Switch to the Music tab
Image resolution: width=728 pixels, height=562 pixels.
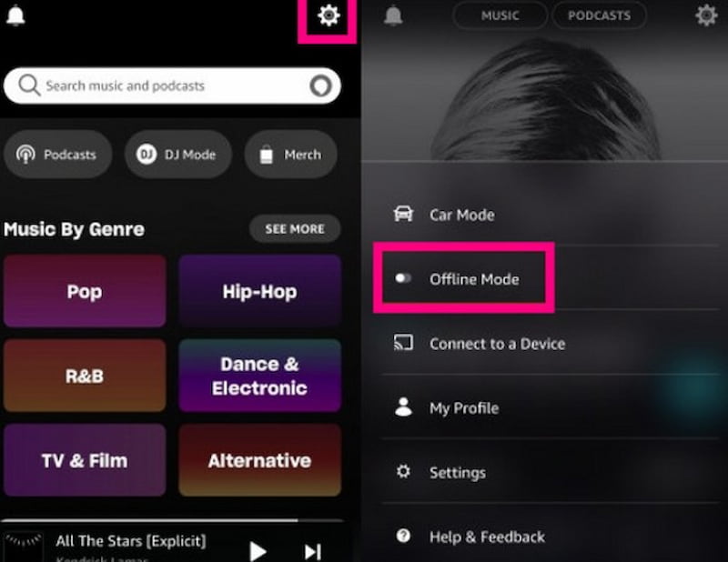point(500,15)
